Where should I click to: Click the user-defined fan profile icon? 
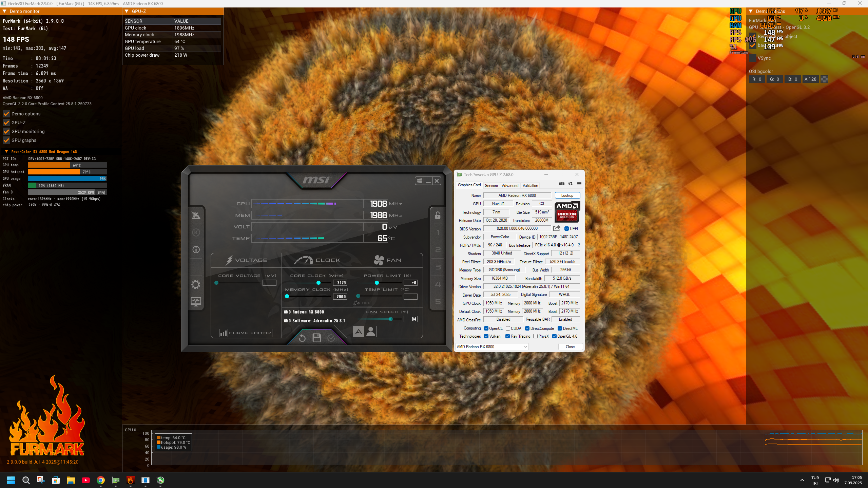pos(371,331)
